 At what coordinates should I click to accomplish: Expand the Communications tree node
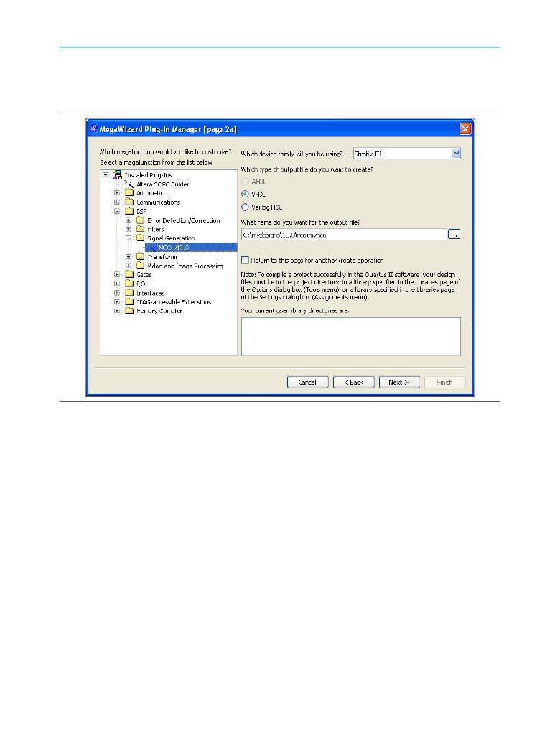click(x=117, y=202)
